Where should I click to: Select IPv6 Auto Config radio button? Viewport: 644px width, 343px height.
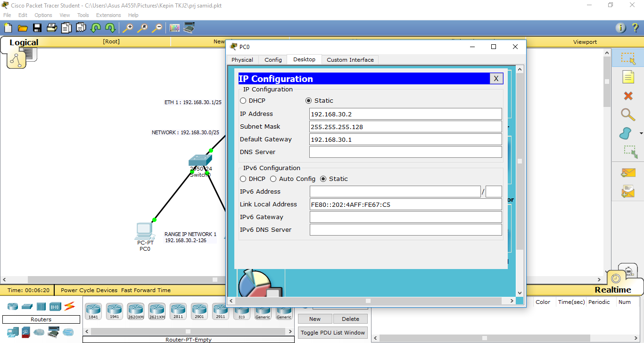coord(273,179)
